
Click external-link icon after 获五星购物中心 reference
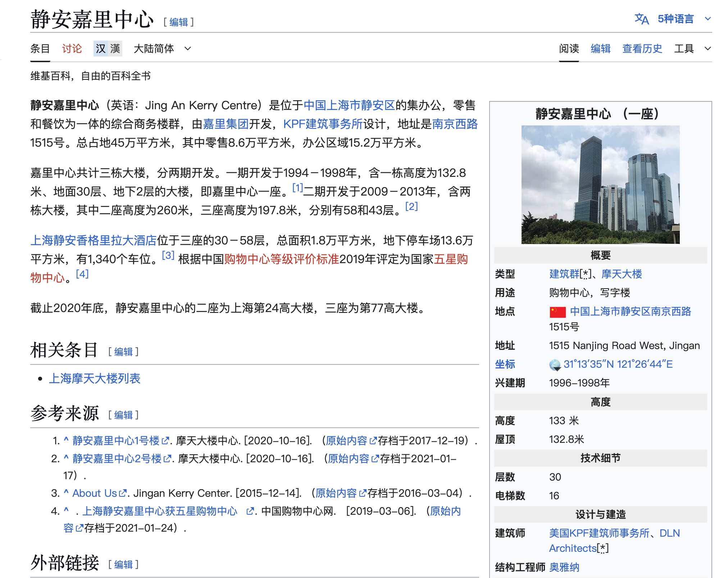(x=250, y=511)
